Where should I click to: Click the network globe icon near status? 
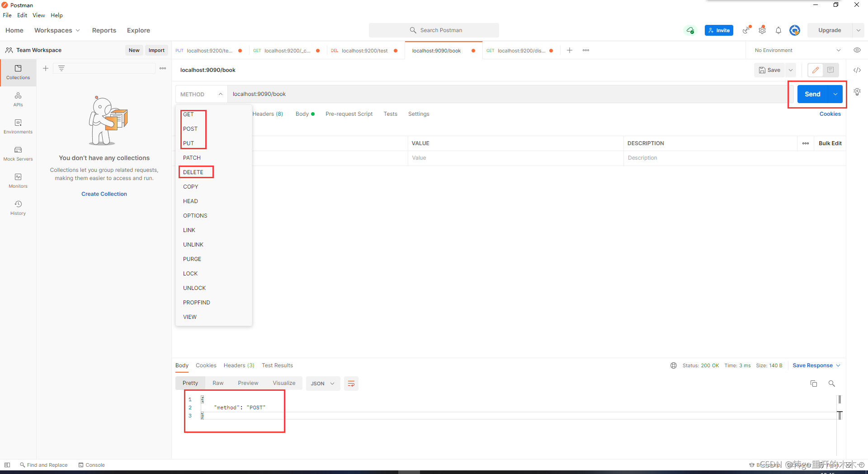tap(674, 365)
